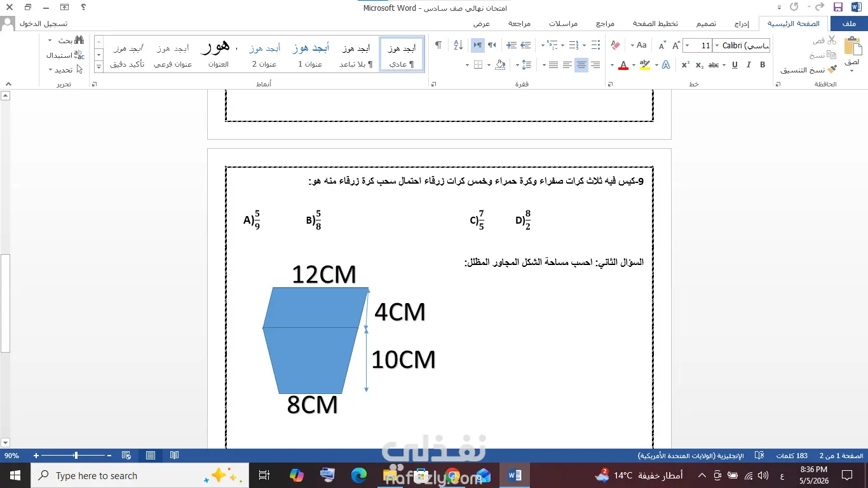Click the Sort A-Z icon
Image resolution: width=868 pixels, height=488 pixels.
458,45
